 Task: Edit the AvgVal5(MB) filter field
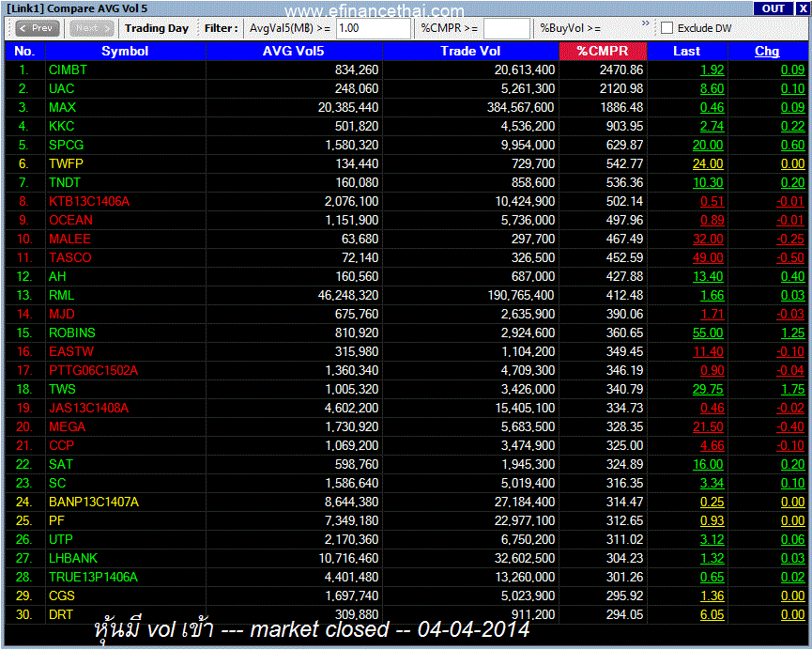(374, 28)
